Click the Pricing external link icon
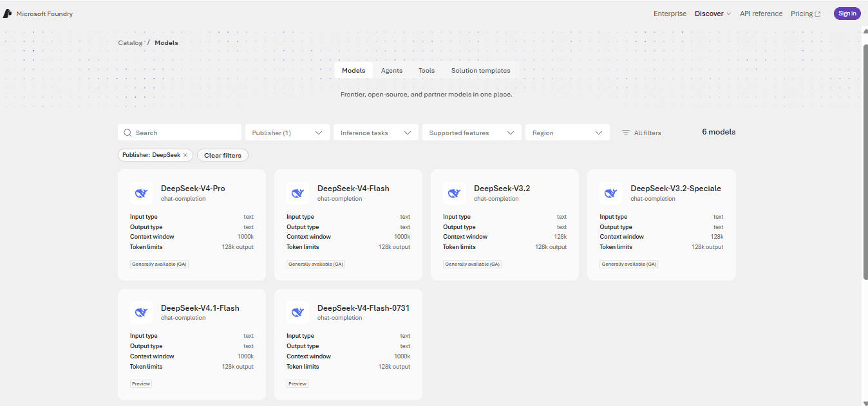Image resolution: width=868 pixels, height=406 pixels. (818, 14)
